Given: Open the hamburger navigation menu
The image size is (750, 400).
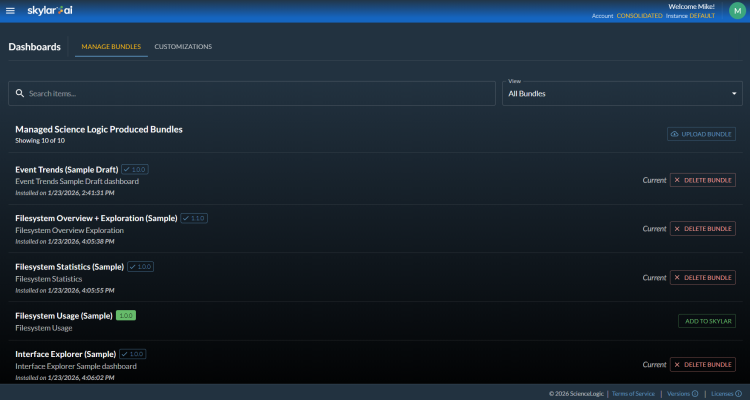Looking at the screenshot, I should coord(12,10).
